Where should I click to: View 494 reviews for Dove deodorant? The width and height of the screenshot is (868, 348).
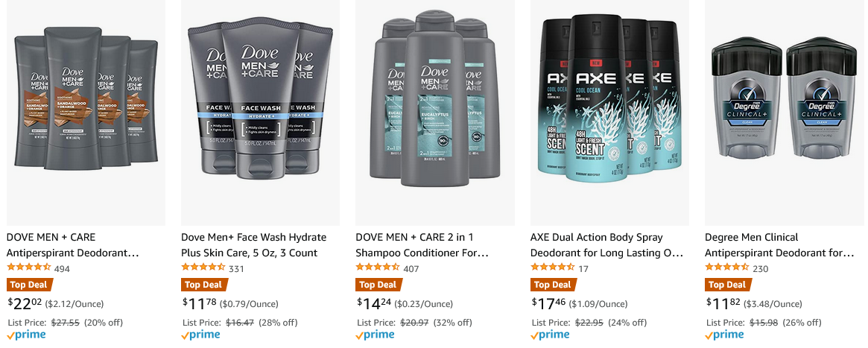62,269
